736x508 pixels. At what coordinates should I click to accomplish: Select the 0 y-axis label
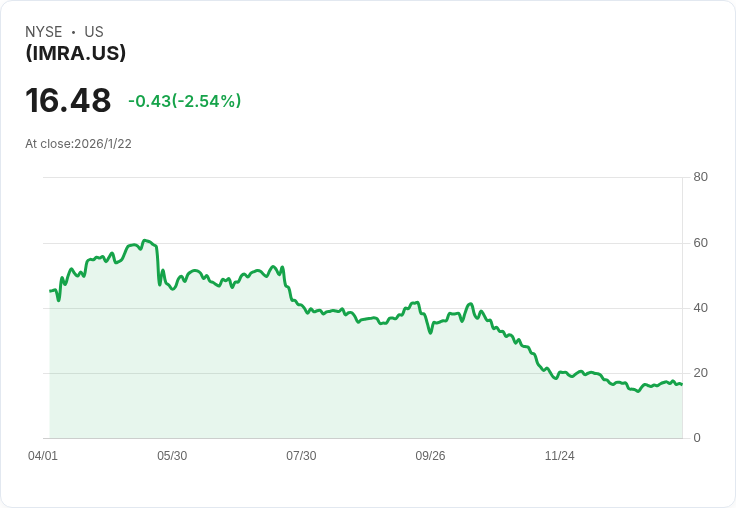[698, 438]
